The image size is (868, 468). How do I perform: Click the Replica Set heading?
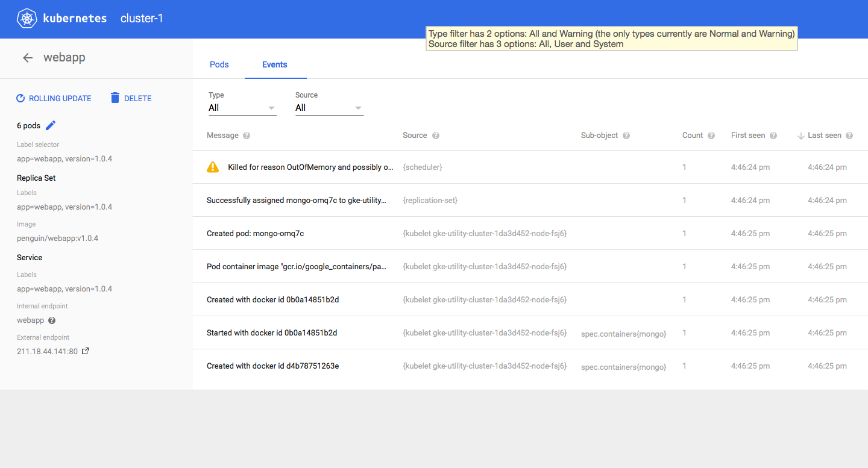click(x=36, y=178)
